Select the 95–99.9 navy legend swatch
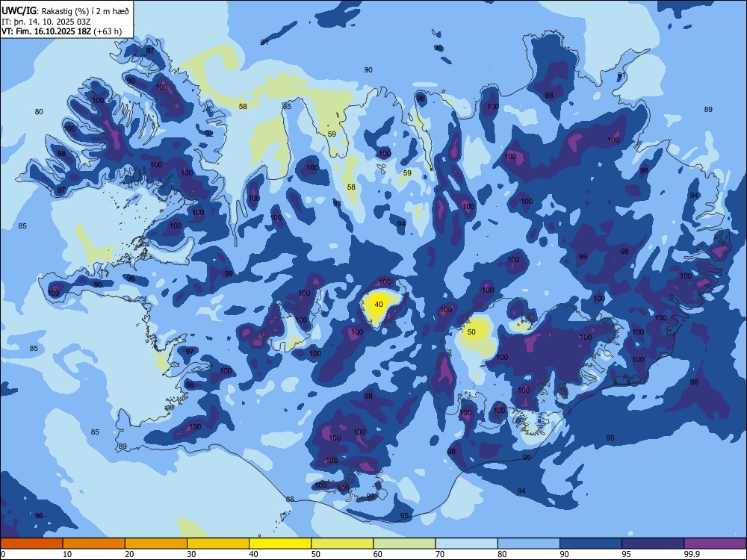Screen dimensions: 747x560 click(653, 544)
